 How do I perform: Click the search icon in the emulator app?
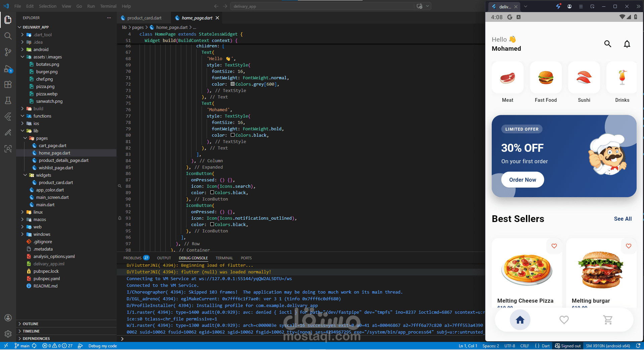point(607,44)
